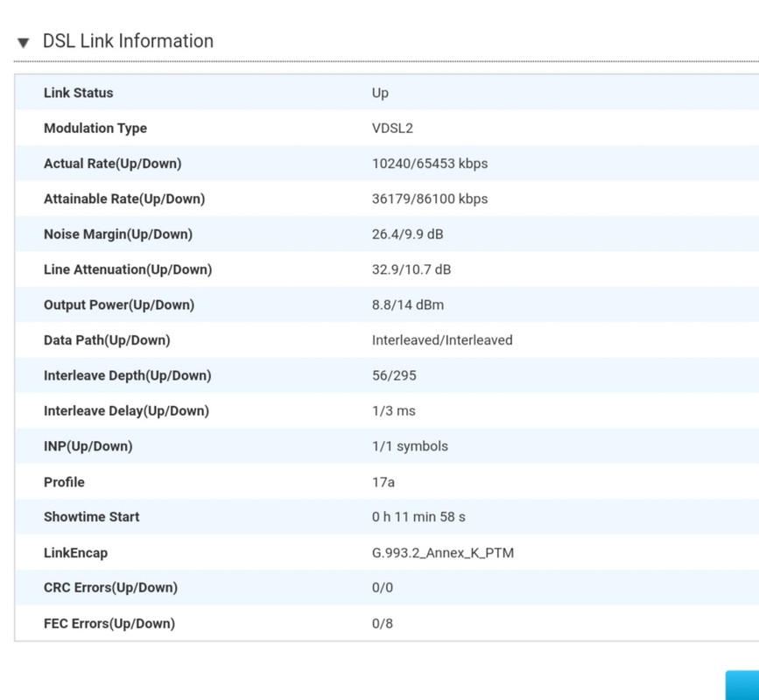Click the link status value Up

coord(380,93)
